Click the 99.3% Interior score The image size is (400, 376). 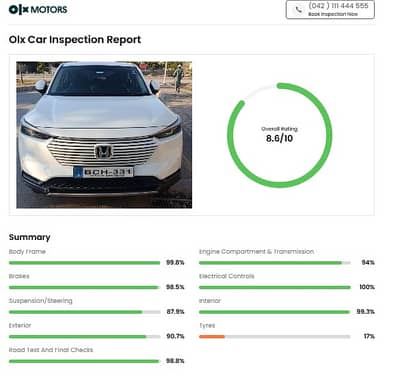(366, 312)
